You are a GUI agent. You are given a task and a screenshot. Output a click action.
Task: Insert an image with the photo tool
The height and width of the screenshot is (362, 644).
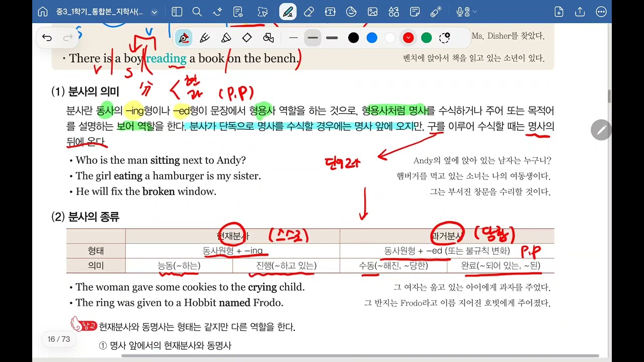[x=372, y=12]
